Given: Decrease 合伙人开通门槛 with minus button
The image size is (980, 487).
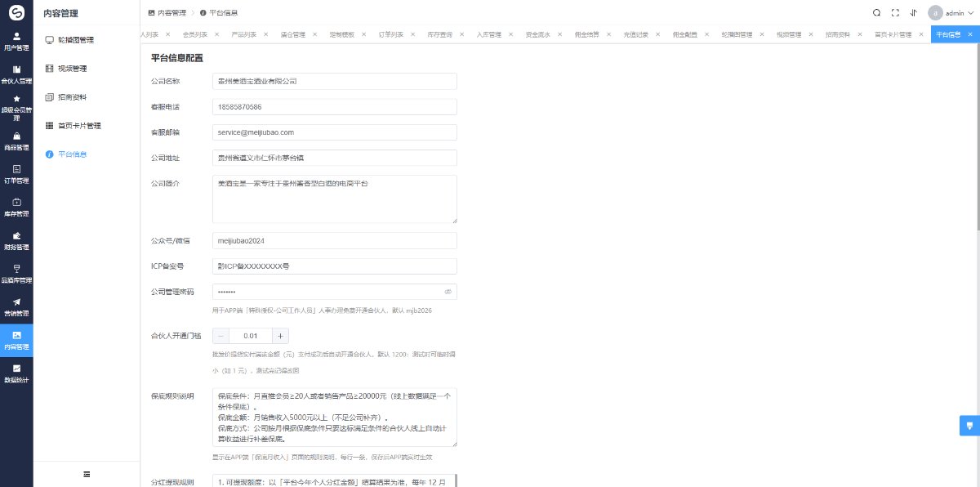Looking at the screenshot, I should pyautogui.click(x=220, y=336).
